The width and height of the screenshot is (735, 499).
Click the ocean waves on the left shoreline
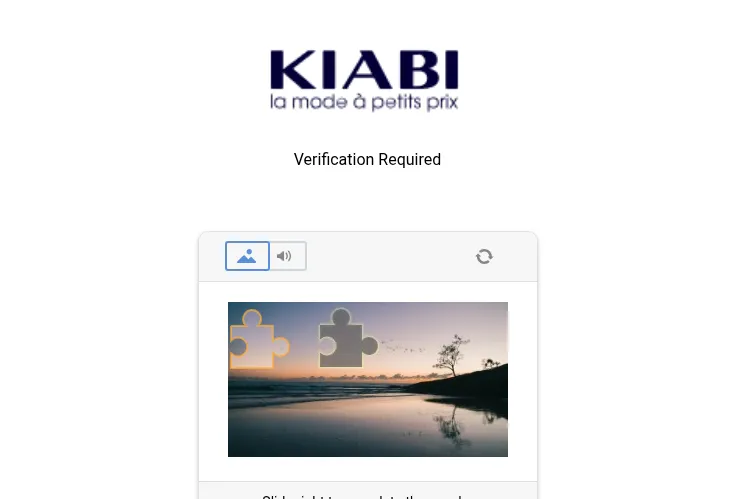(281, 393)
